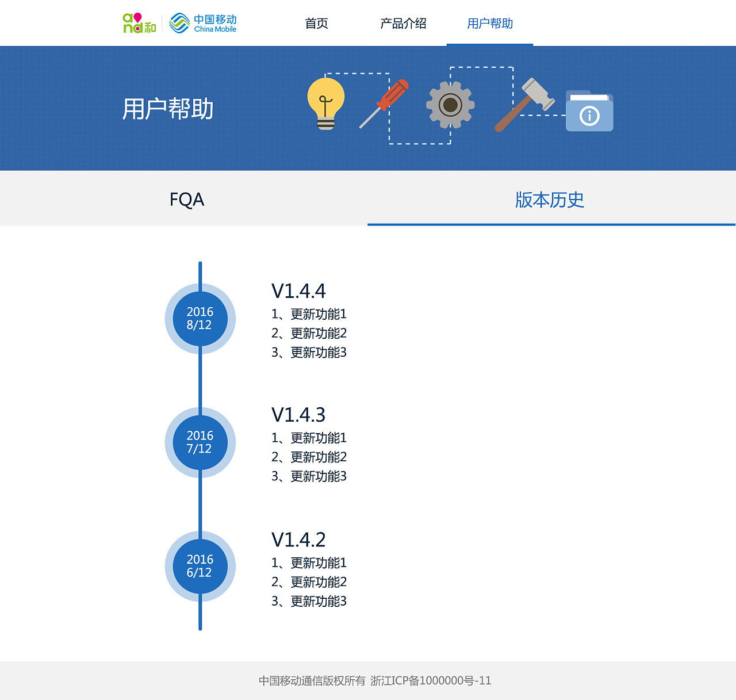736x700 pixels.
Task: Click the 更新功能1 entry under V1.4.3
Action: point(309,438)
